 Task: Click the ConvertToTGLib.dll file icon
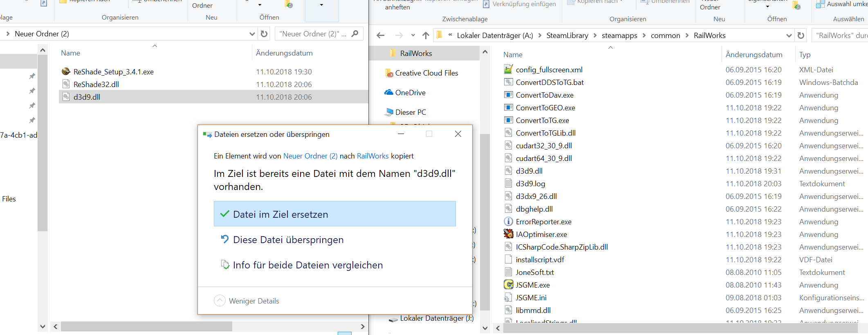(x=508, y=133)
